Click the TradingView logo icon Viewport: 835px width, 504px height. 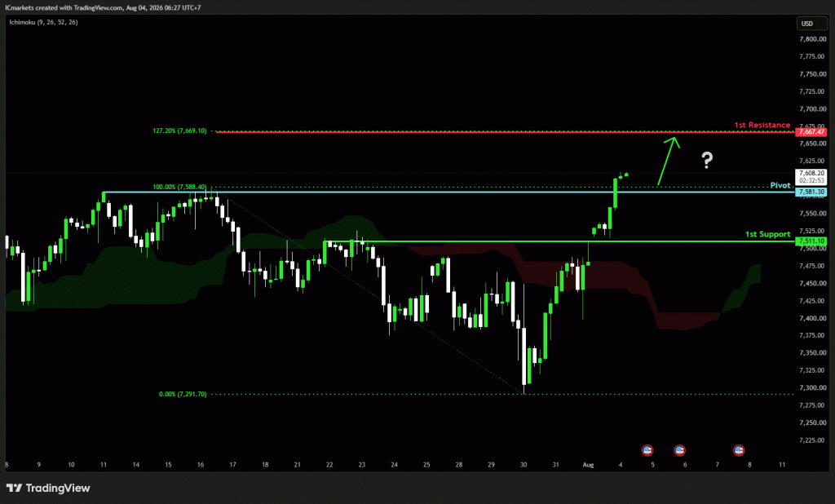[x=15, y=488]
